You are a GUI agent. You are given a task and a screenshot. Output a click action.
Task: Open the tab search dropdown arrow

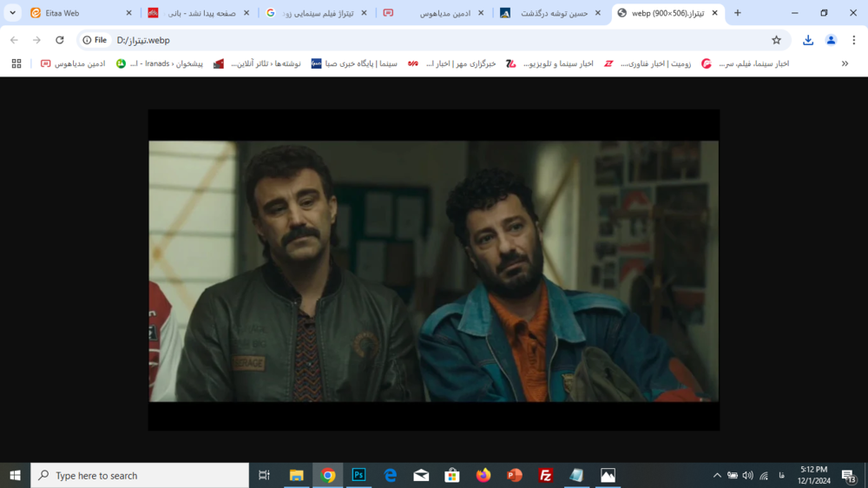tap(12, 13)
